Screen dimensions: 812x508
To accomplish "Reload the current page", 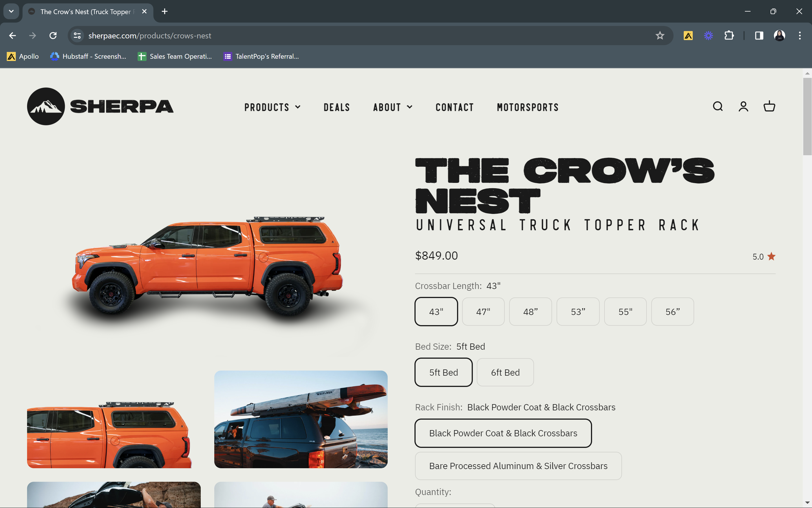I will (x=53, y=36).
